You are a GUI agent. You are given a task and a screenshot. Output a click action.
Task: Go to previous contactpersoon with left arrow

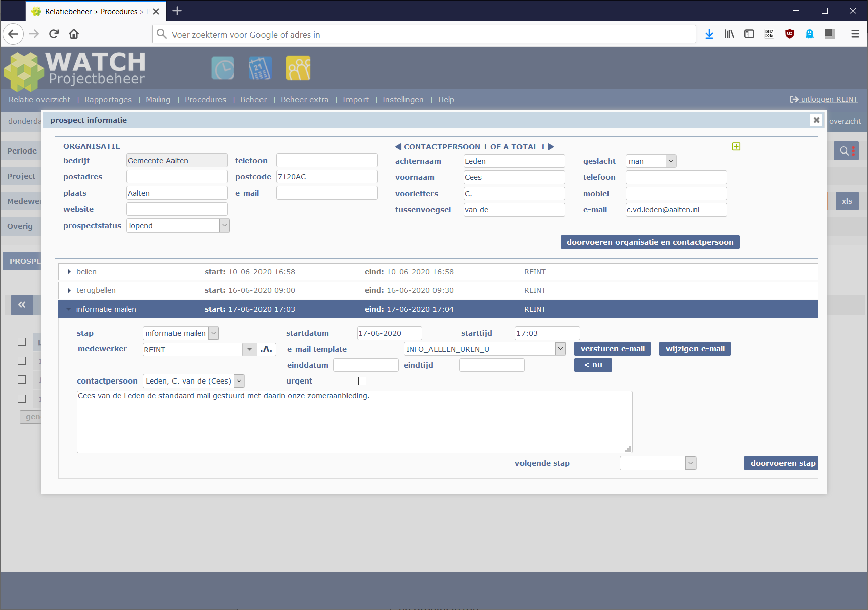point(398,147)
